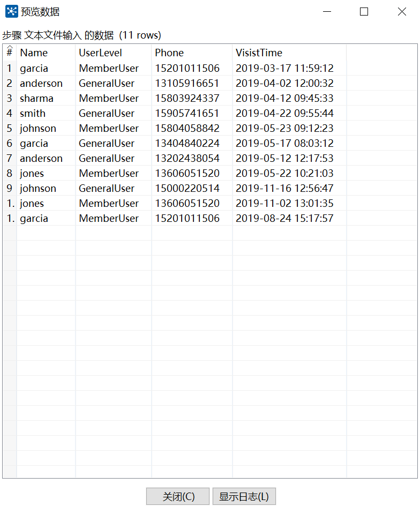
Task: Select the garcia cell in row 6
Action: [x=46, y=143]
